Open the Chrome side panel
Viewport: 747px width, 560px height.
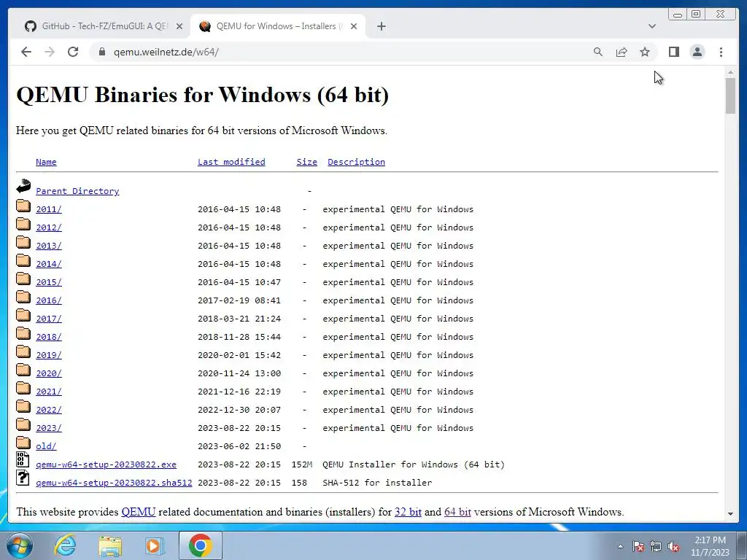(x=673, y=52)
